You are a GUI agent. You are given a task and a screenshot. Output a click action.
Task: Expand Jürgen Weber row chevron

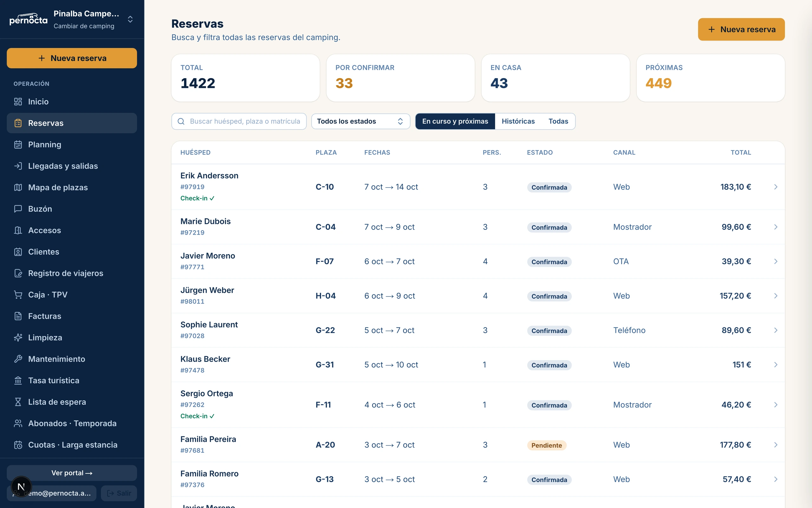(x=776, y=296)
